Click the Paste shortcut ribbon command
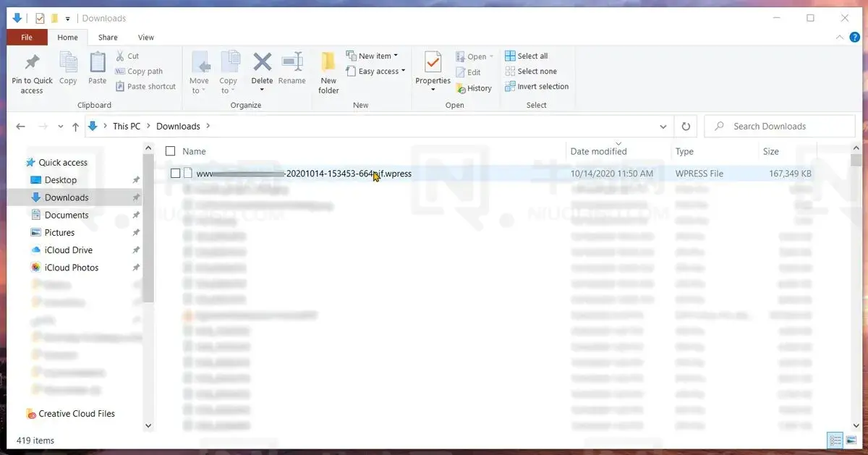 (145, 87)
